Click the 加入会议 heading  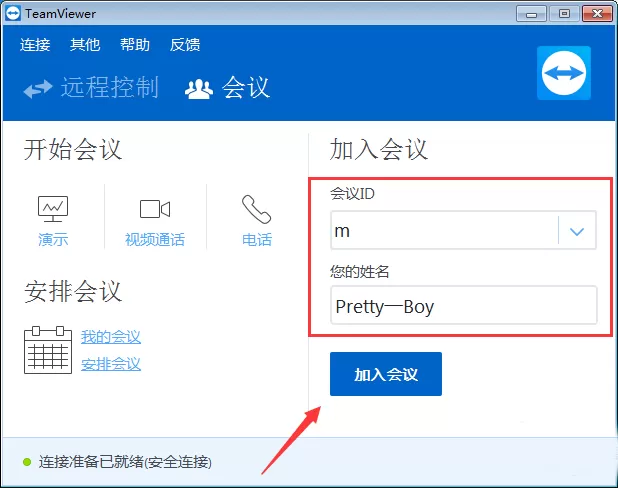coord(379,149)
